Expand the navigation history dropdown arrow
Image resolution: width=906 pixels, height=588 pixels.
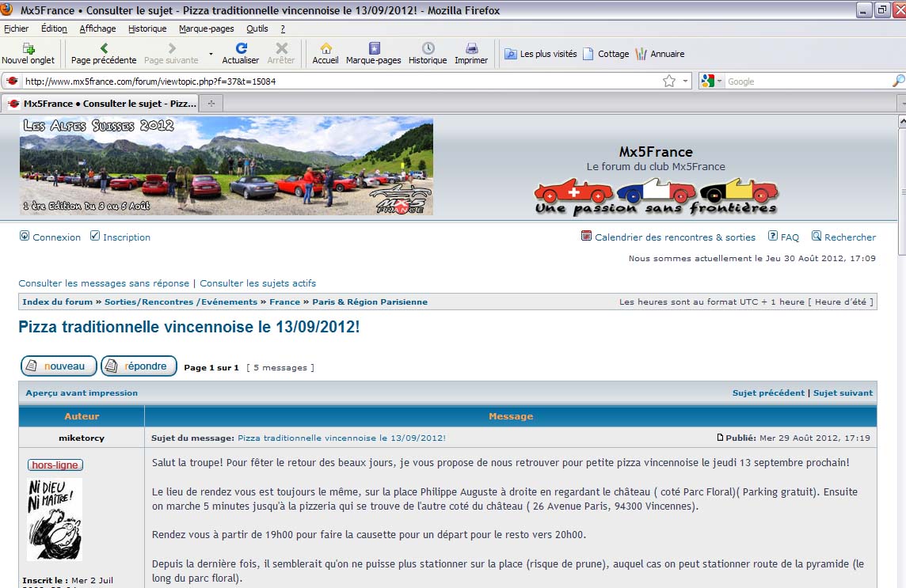tap(211, 54)
